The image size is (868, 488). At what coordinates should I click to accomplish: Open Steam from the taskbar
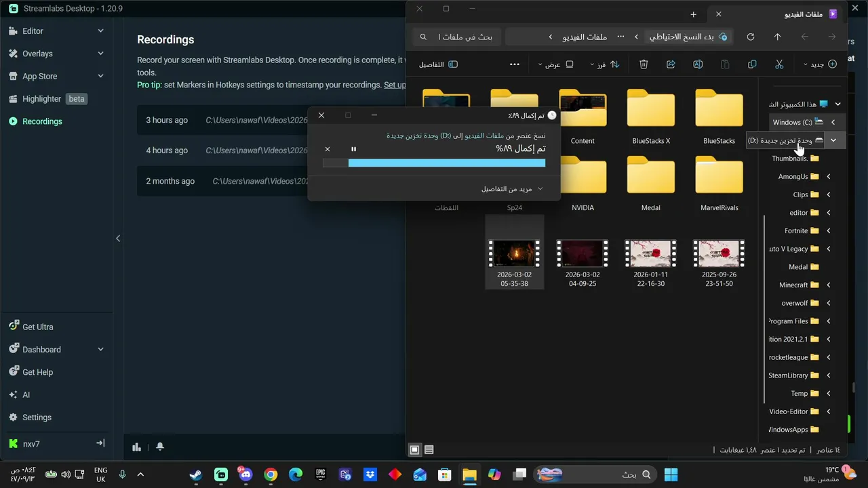[x=195, y=474]
